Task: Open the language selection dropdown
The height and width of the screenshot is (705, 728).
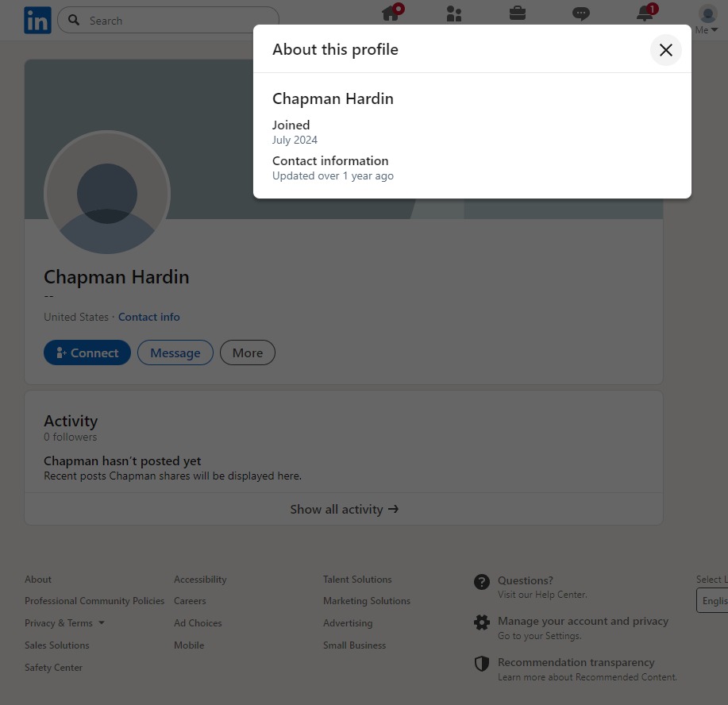Action: [x=714, y=601]
